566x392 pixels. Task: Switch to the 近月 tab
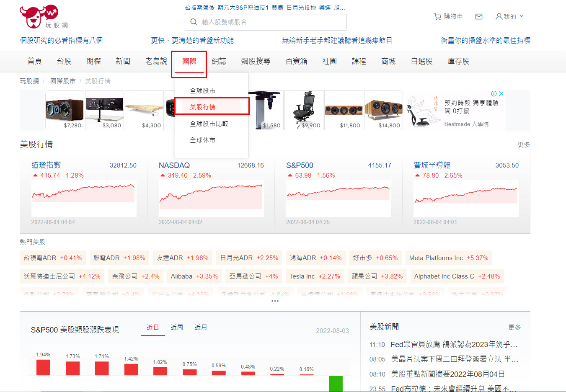[x=201, y=328]
